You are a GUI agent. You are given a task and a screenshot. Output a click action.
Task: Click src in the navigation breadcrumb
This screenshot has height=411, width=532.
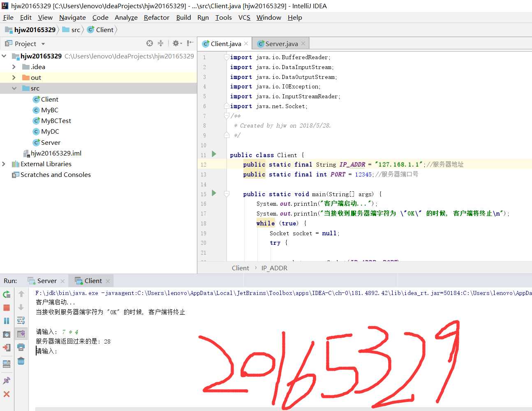pos(76,30)
